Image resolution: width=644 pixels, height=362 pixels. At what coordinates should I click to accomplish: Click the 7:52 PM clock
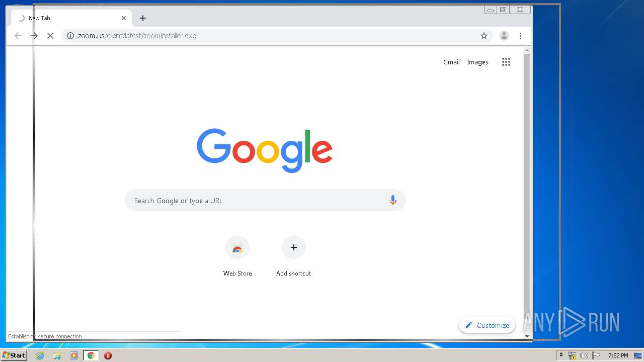click(x=618, y=355)
